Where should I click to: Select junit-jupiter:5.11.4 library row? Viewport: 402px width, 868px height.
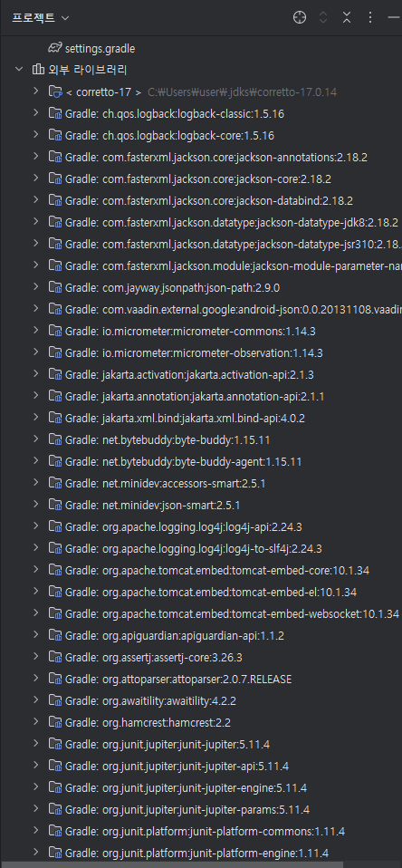click(x=201, y=745)
